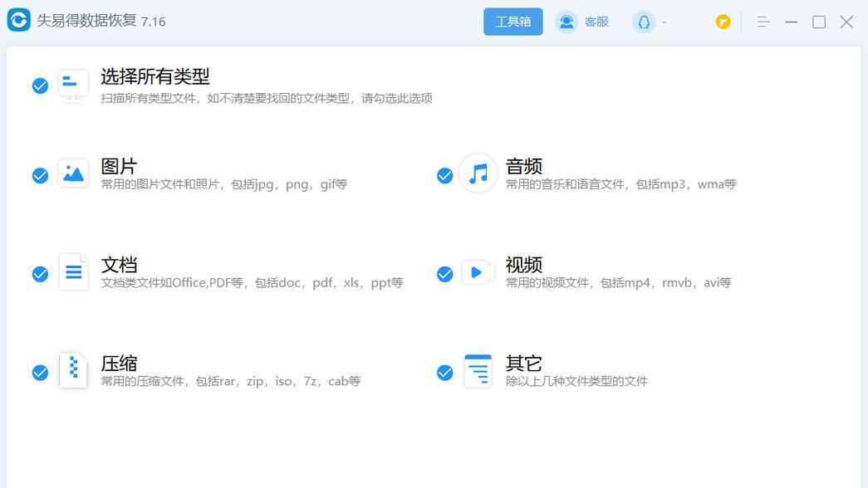Viewport: 868px width, 488px height.
Task: Toggle the 文档 checkbox
Action: coord(40,274)
